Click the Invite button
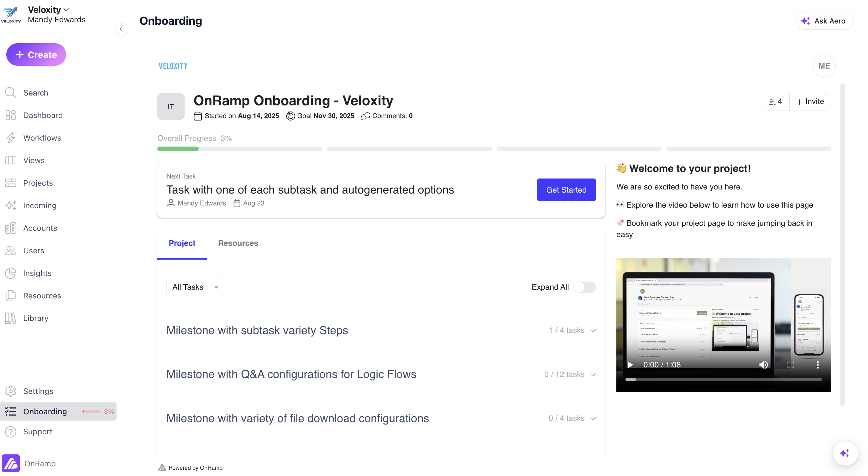 (x=810, y=102)
